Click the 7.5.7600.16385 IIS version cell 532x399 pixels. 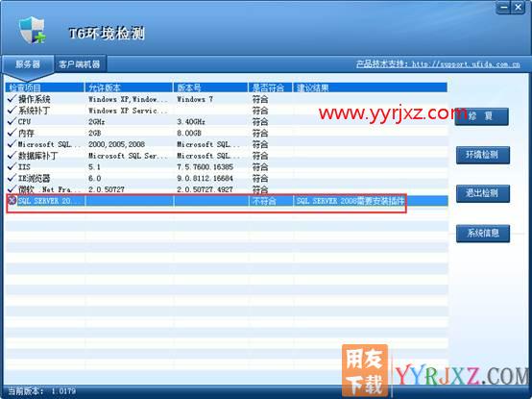(205, 166)
